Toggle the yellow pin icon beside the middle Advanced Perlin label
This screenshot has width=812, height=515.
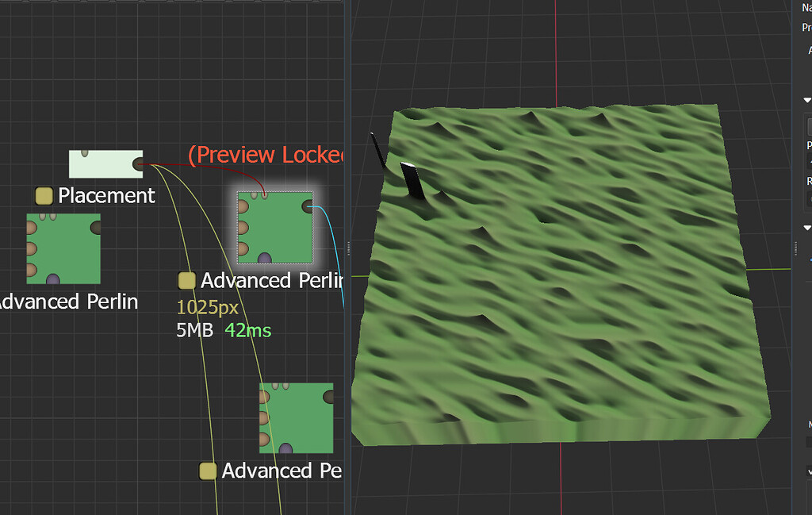[x=187, y=280]
